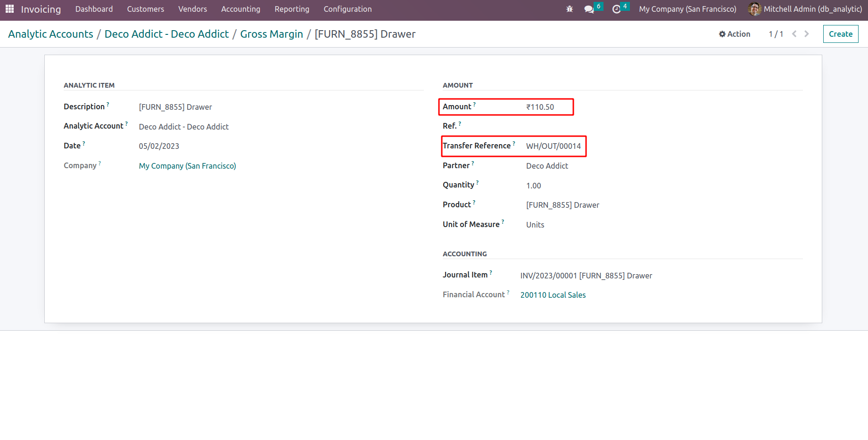
Task: Click Analytic Account value Deco Addict
Action: [184, 127]
